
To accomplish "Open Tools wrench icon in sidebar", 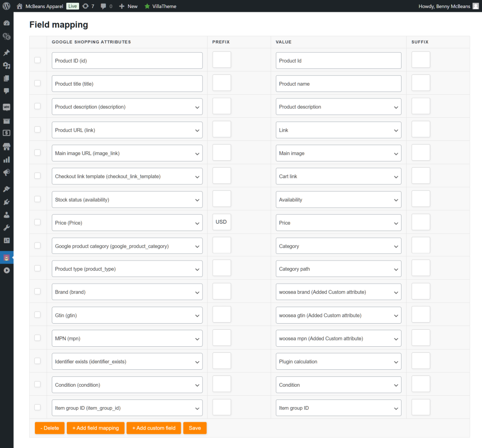I will tap(7, 228).
